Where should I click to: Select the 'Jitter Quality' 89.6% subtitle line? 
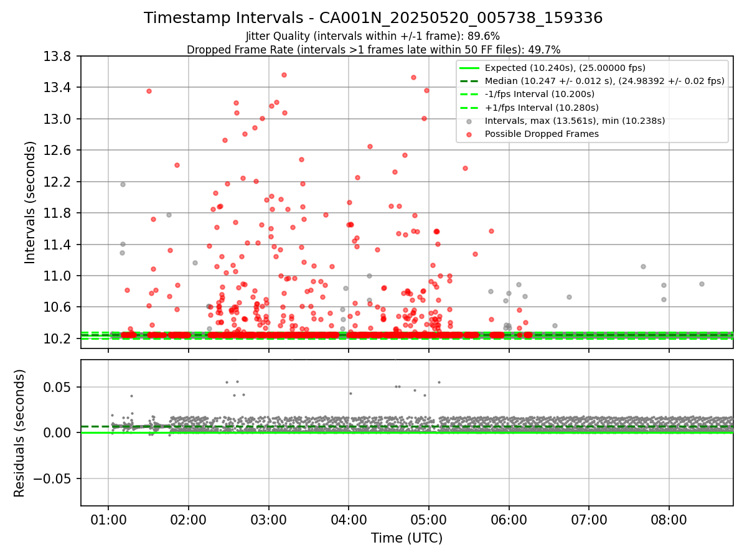(373, 36)
